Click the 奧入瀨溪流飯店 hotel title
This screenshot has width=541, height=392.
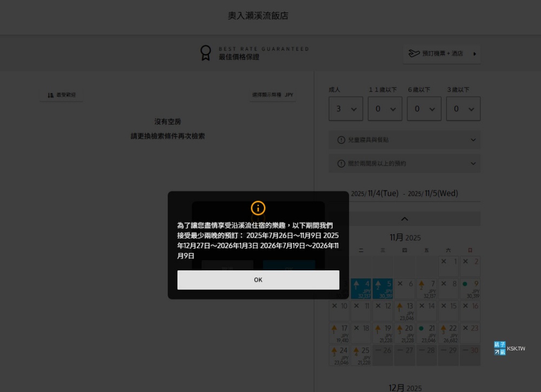point(258,16)
